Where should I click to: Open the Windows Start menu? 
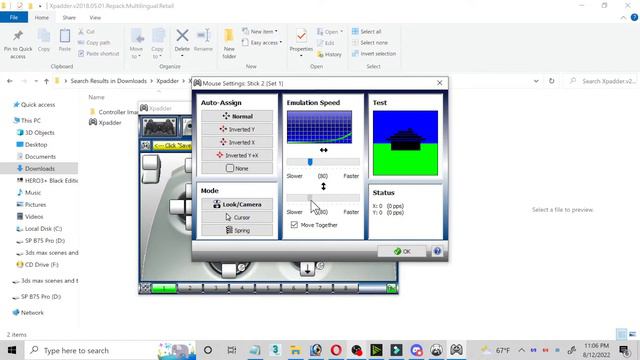click(12, 350)
